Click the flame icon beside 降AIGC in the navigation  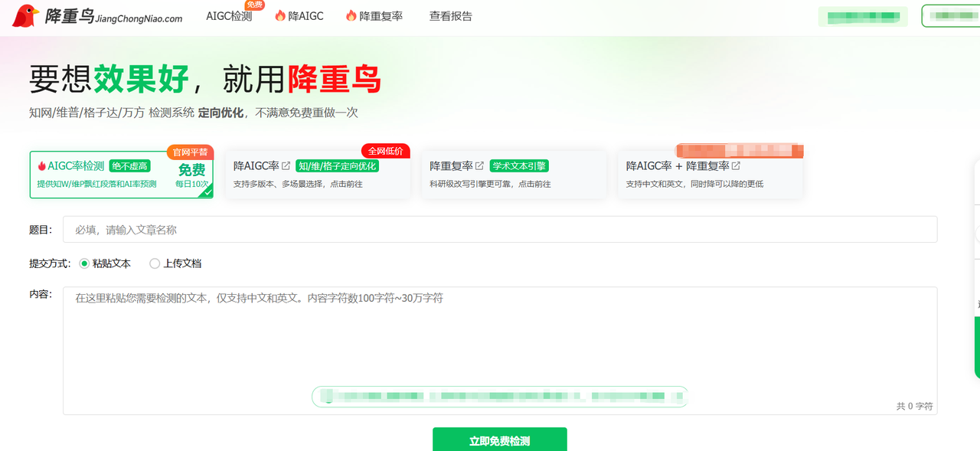click(280, 15)
